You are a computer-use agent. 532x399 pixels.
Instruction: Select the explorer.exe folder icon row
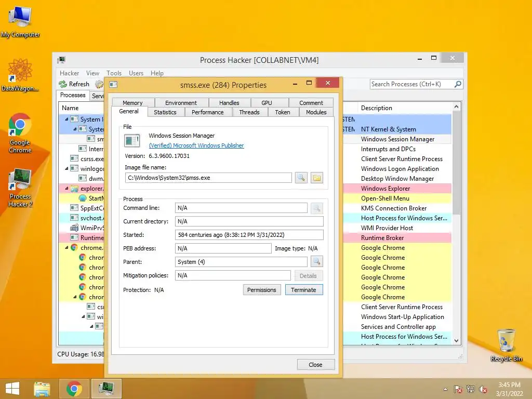74,189
